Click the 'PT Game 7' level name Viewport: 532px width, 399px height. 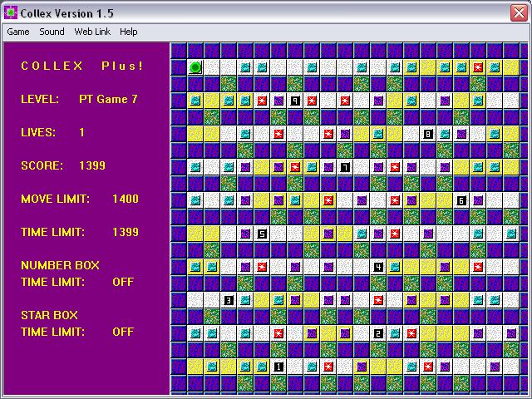tap(108, 99)
